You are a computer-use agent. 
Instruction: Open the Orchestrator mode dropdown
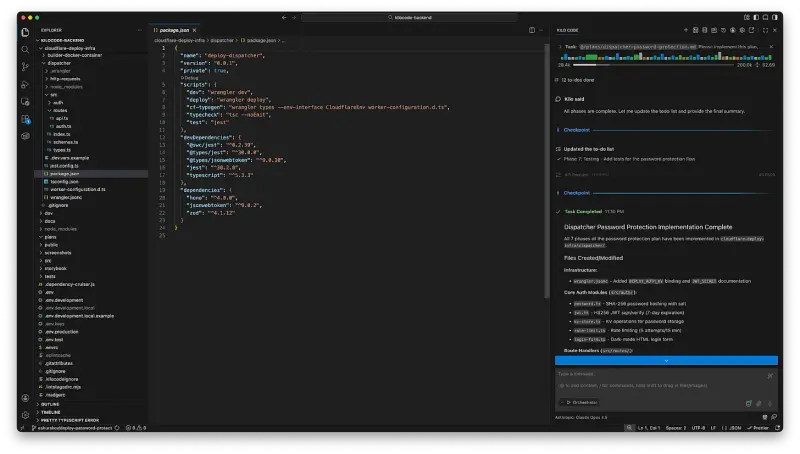coord(580,402)
